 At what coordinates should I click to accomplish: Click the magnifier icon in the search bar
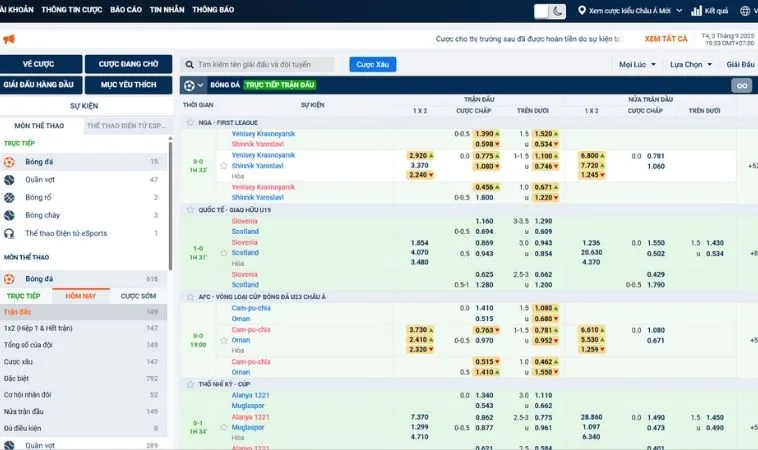point(190,64)
